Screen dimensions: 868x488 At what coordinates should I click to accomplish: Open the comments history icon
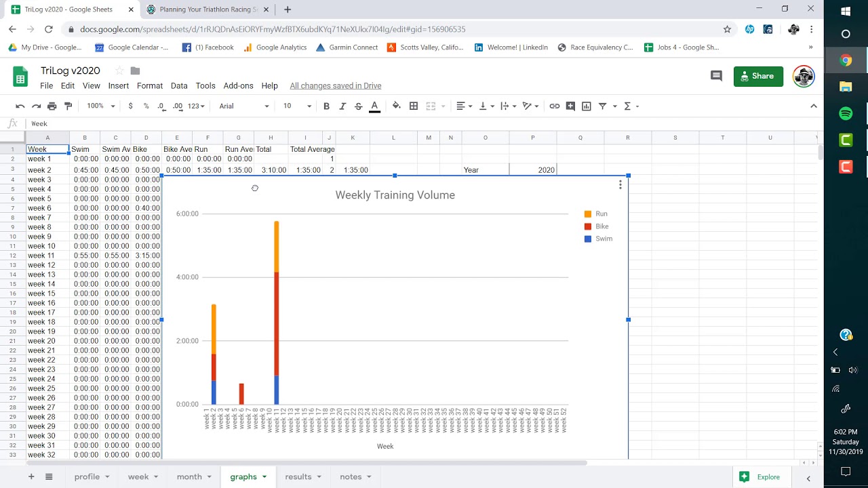click(716, 76)
